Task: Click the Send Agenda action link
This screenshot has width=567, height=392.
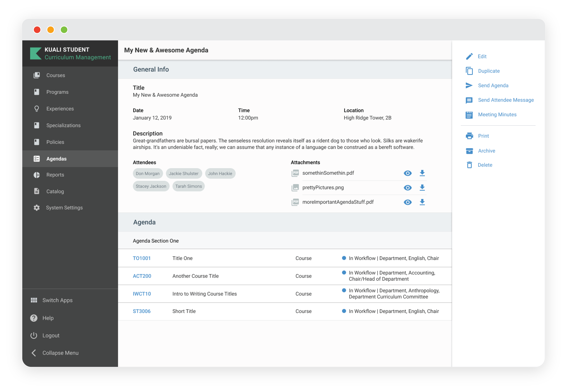Action: (493, 85)
